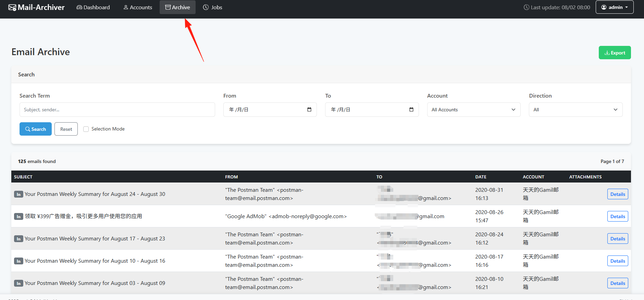Open Details for August 24 - August 30 email
This screenshot has width=644, height=300.
pos(618,194)
